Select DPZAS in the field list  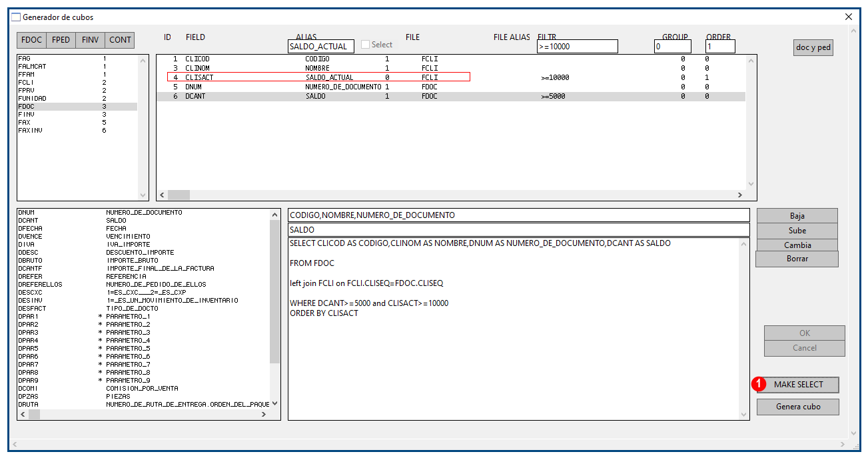[x=143, y=396]
